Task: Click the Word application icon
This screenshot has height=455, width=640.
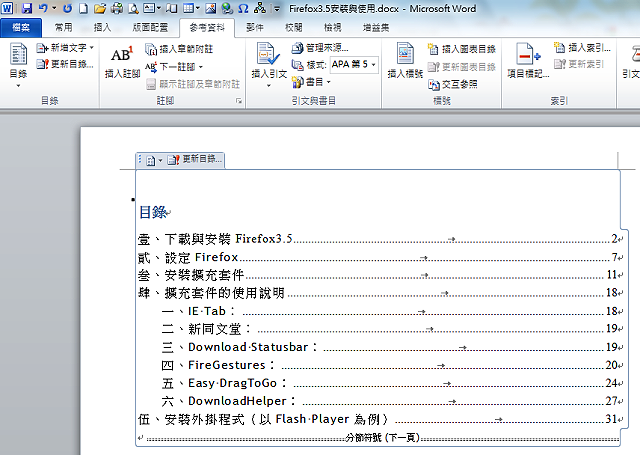Action: click(x=7, y=8)
